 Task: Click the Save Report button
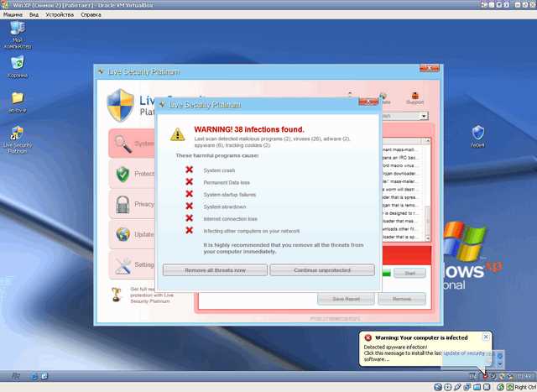click(346, 299)
